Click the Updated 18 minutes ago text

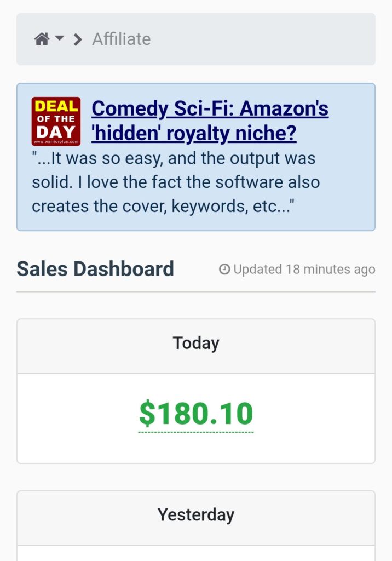[304, 270]
